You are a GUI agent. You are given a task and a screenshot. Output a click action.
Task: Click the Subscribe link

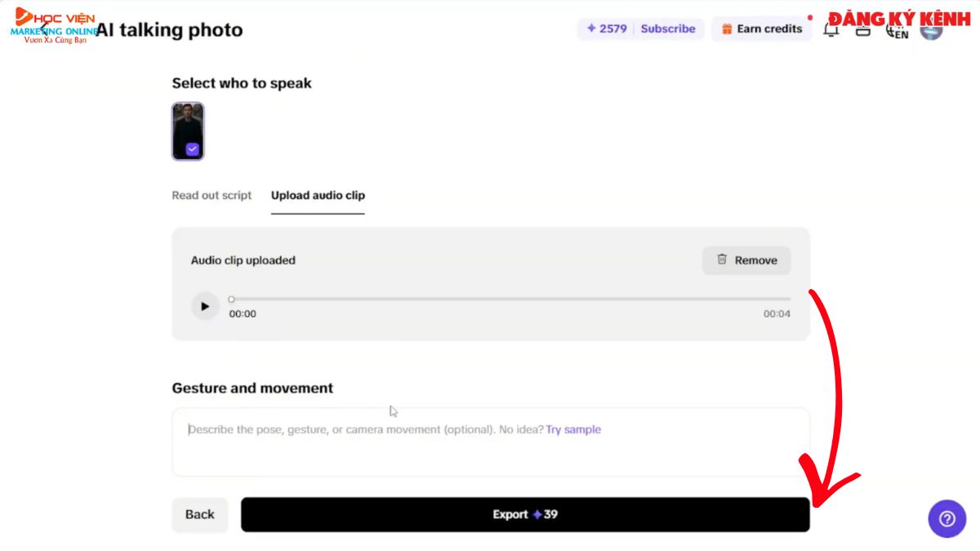click(667, 29)
